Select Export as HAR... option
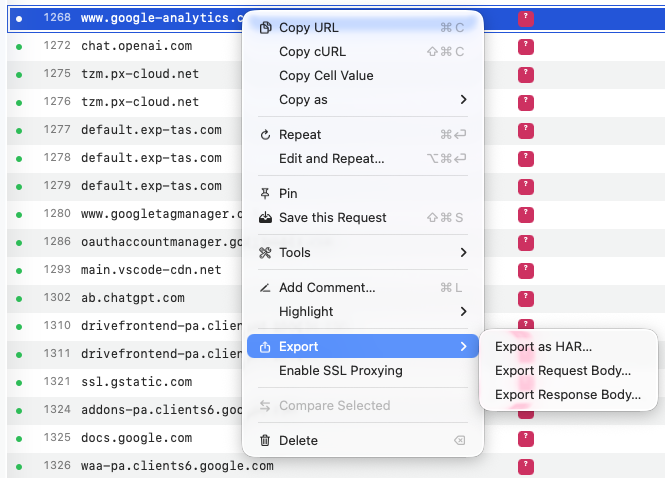This screenshot has height=478, width=665. (543, 347)
